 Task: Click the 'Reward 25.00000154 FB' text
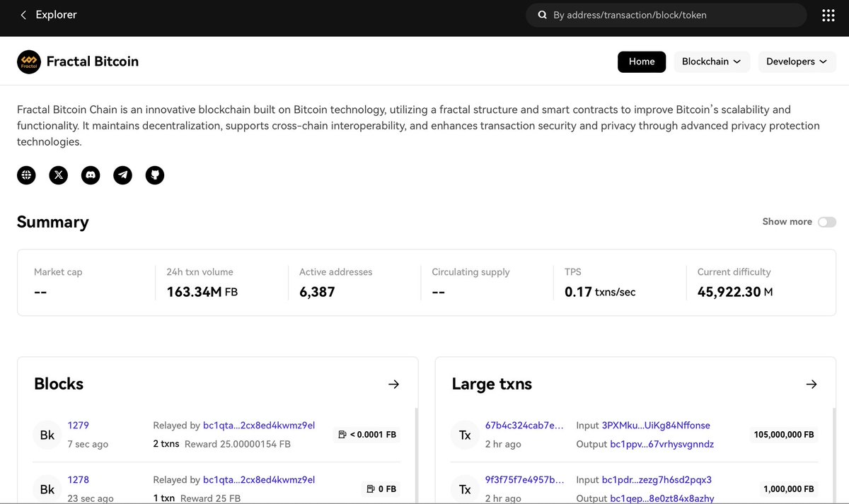(238, 445)
